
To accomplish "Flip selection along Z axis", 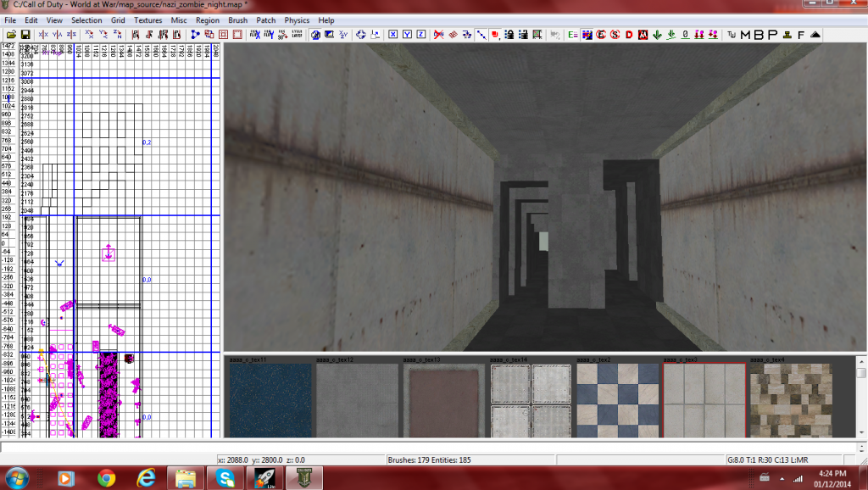I will [x=71, y=34].
